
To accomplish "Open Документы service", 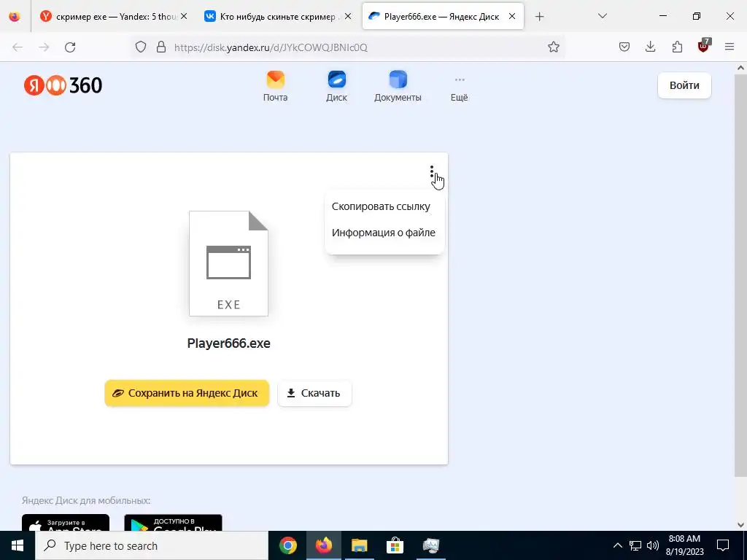I will pos(398,86).
